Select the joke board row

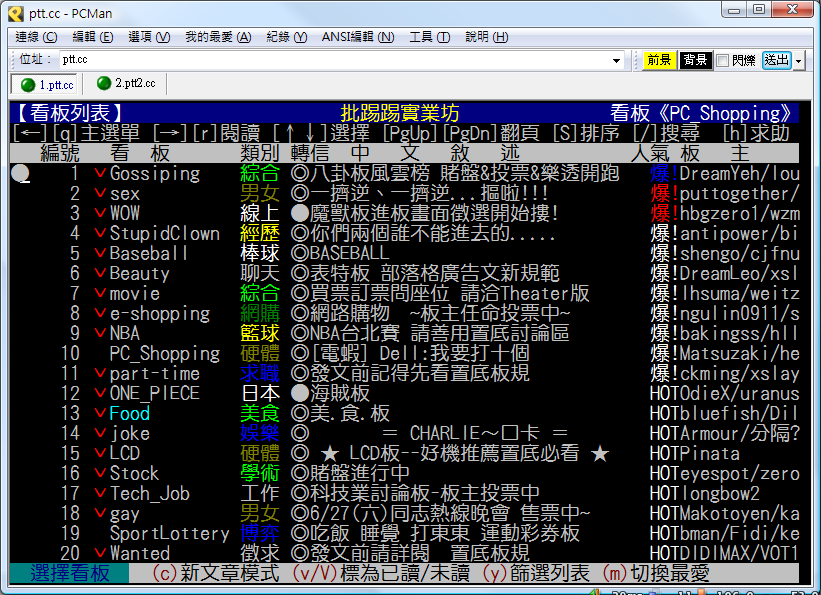point(404,433)
